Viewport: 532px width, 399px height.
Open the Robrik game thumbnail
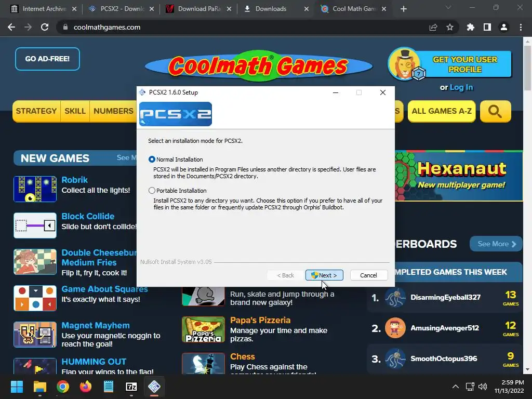[35, 189]
